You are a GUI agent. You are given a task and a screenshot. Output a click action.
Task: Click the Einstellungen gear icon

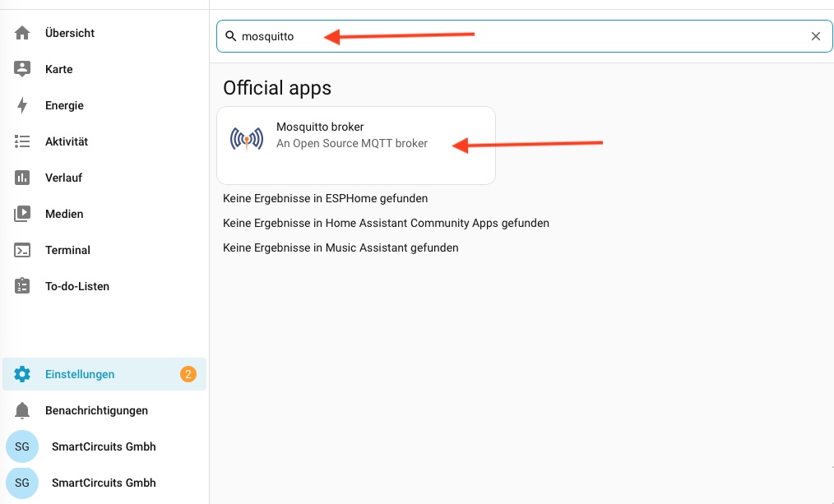(22, 374)
